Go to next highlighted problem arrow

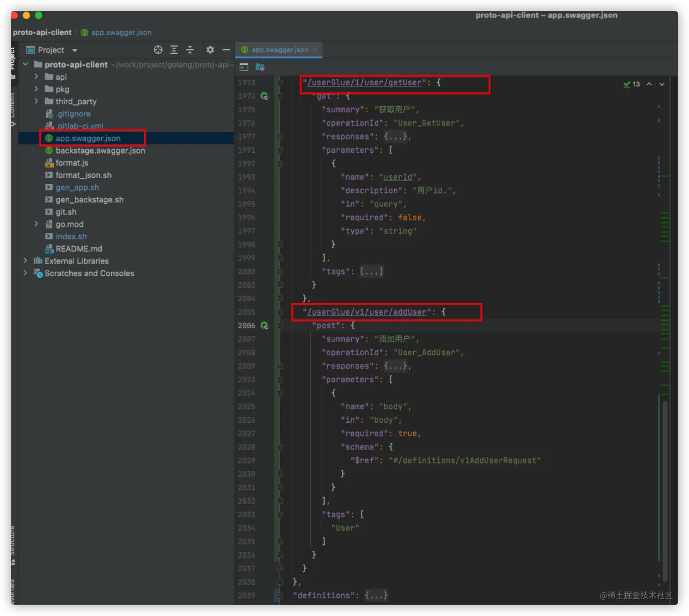[662, 84]
